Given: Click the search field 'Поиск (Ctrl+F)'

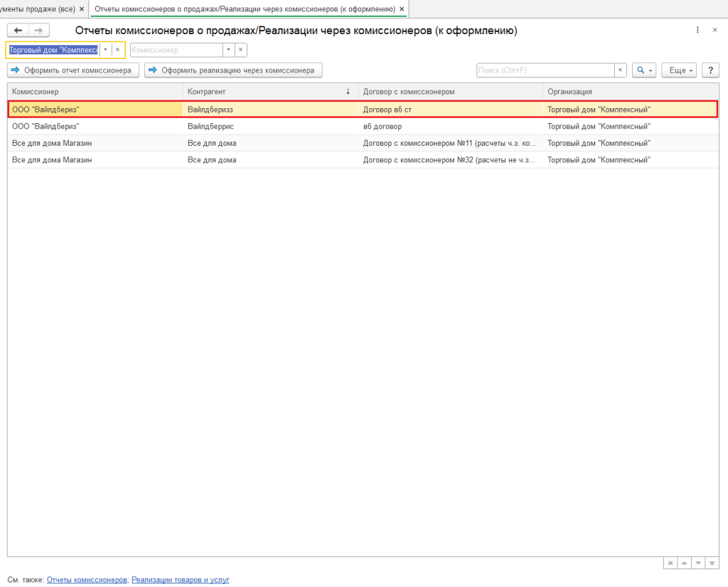Looking at the screenshot, I should tap(545, 70).
